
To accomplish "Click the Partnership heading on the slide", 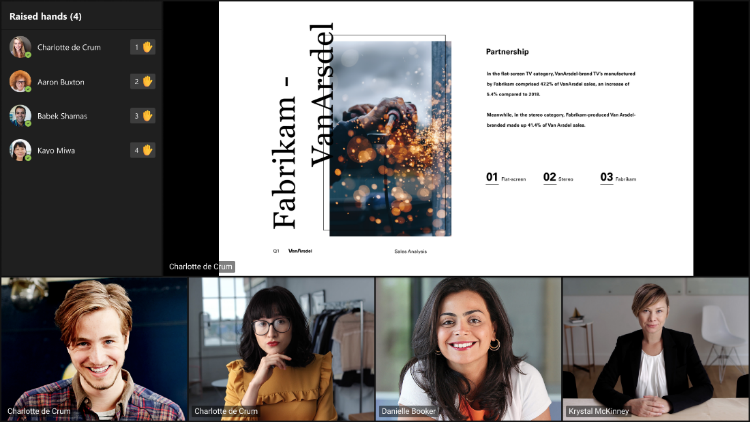I will coord(507,52).
